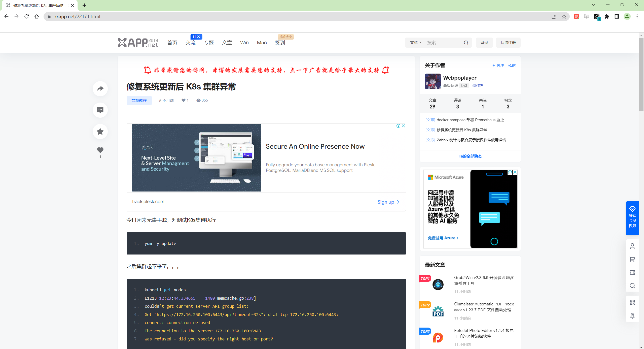Close the plesk ad with the X icon
The height and width of the screenshot is (349, 644).
pyautogui.click(x=403, y=126)
